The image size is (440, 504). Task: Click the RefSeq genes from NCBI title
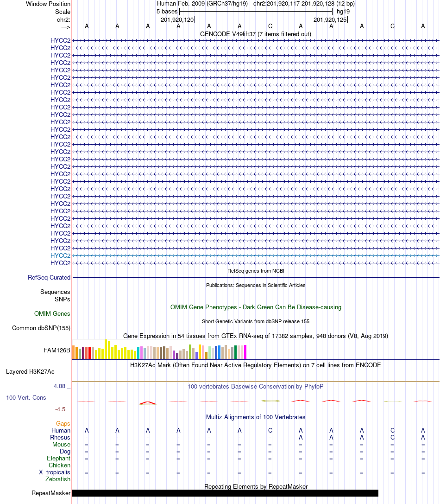click(x=256, y=271)
